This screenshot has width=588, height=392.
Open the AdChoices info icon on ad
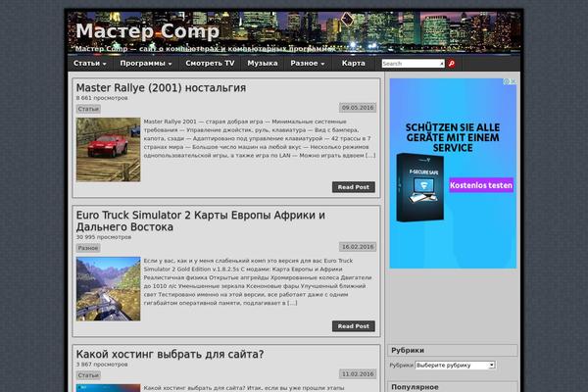pyautogui.click(x=507, y=81)
